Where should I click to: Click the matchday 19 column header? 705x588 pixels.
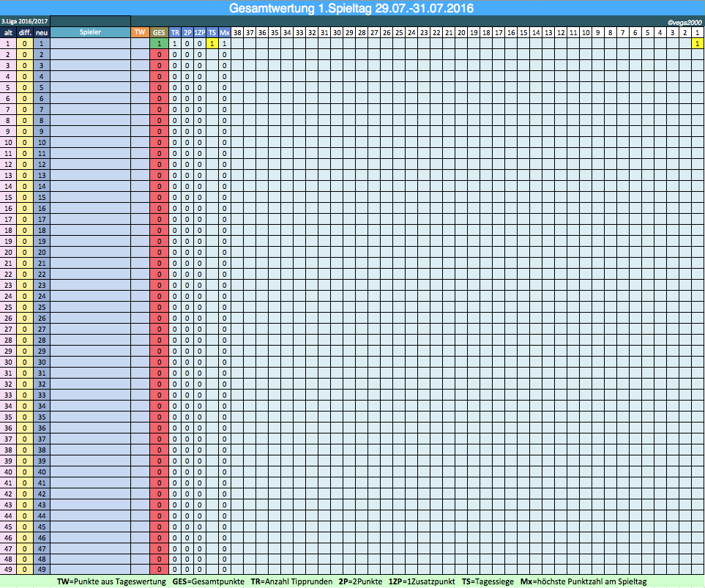[474, 32]
